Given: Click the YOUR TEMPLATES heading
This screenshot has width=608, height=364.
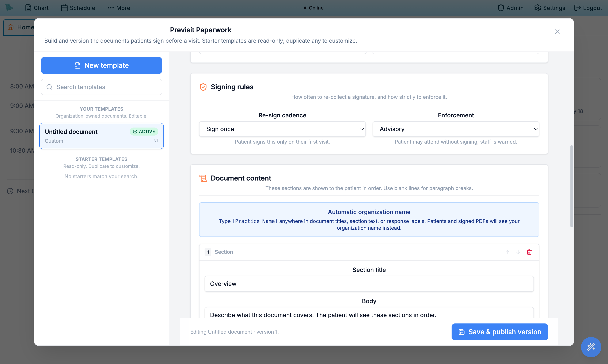Looking at the screenshot, I should (102, 109).
